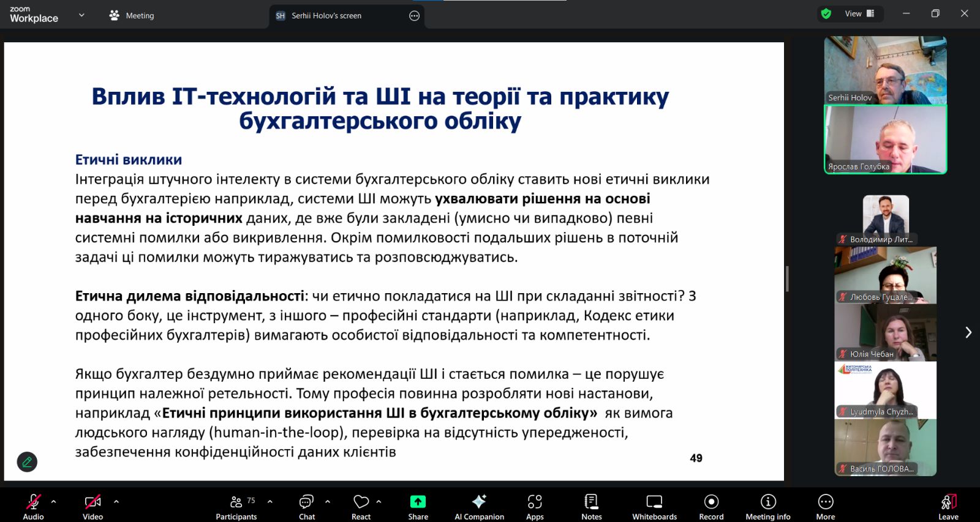Start camera with the Video button

pyautogui.click(x=92, y=507)
